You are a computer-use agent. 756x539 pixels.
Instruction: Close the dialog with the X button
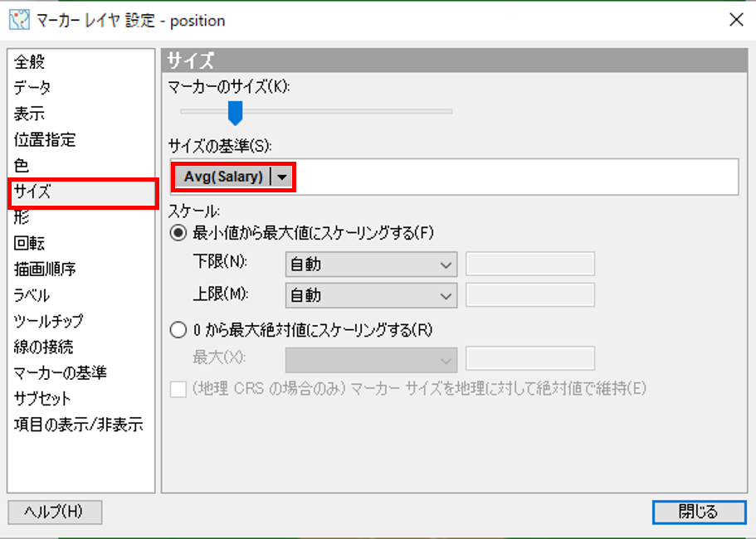(736, 20)
